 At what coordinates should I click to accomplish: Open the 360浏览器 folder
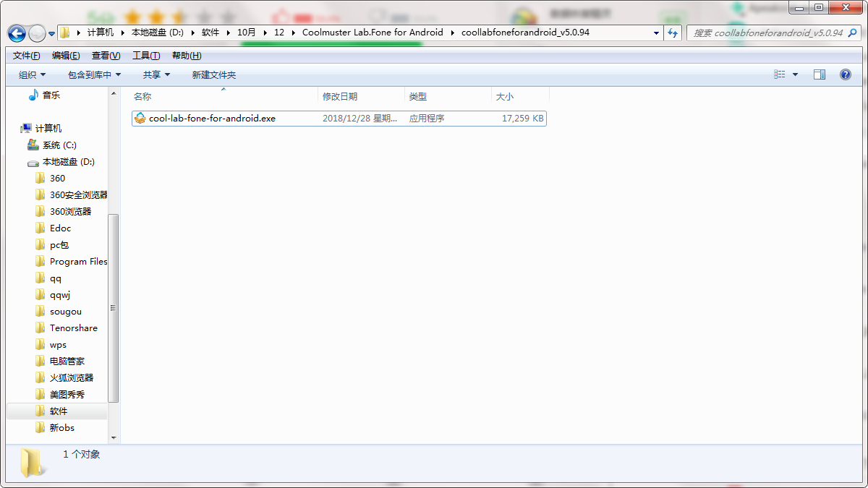point(70,211)
